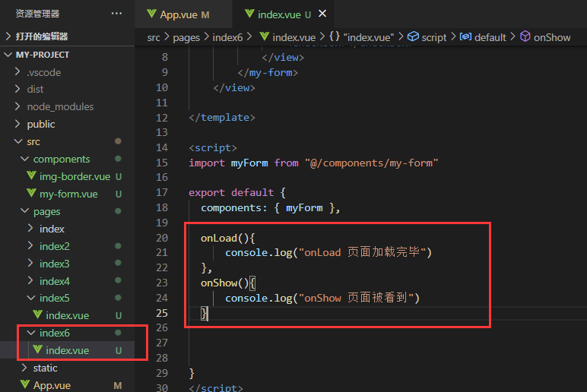Screen dimensions: 587x392
Task: Click the src breadcrumb segment
Action: click(x=154, y=37)
